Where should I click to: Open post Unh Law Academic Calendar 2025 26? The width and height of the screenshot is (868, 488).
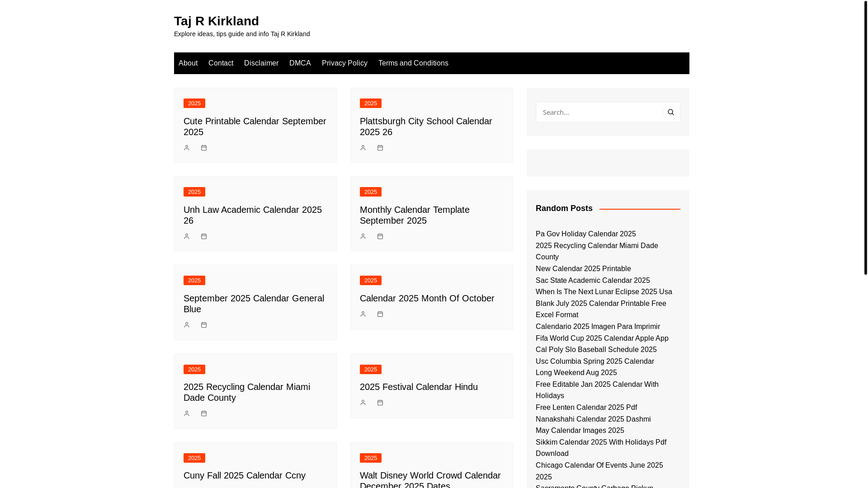[x=253, y=215]
